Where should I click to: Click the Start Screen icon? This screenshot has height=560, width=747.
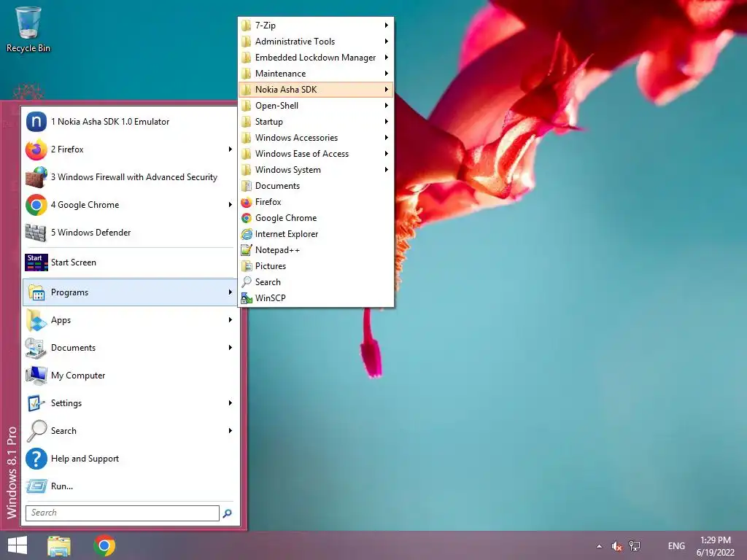pos(36,262)
